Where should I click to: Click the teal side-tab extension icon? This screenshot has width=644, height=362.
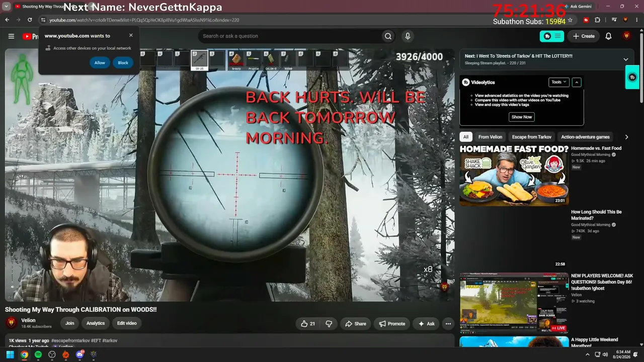point(632,77)
